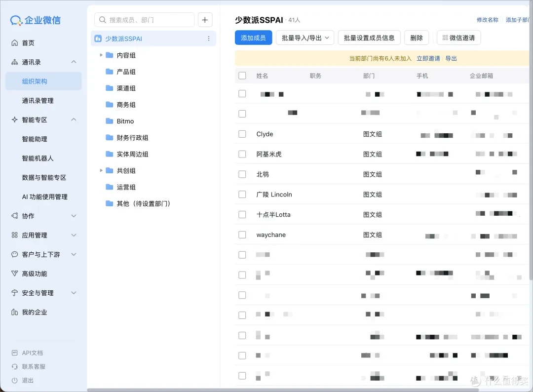Collapse the 智能专区 section chevron
This screenshot has width=533, height=392.
point(74,119)
